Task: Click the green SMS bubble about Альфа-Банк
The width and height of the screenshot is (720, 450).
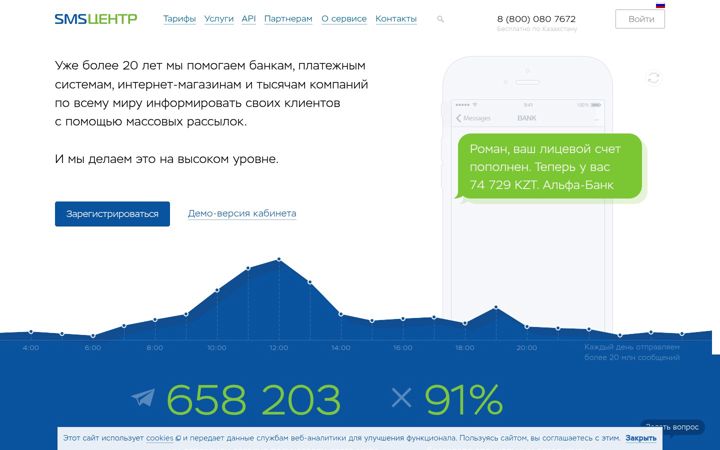Action: 550,167
